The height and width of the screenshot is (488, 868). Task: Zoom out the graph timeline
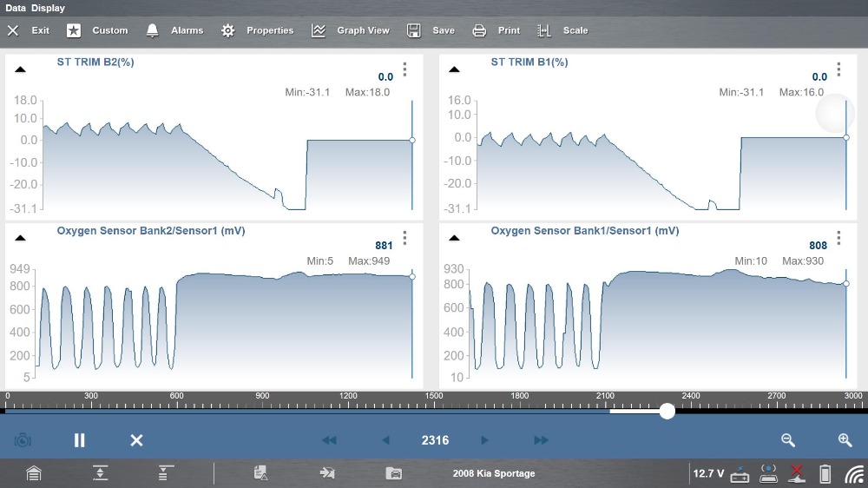(x=787, y=440)
